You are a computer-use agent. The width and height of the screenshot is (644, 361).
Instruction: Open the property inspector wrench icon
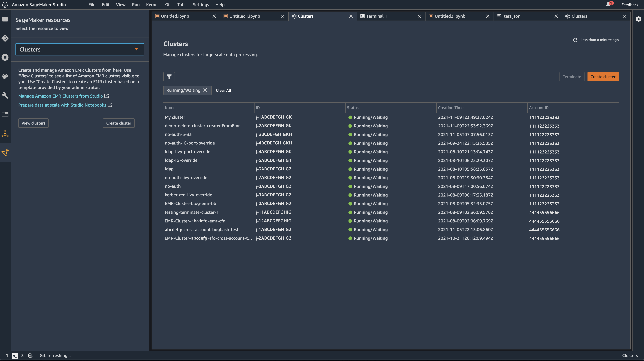pos(5,95)
